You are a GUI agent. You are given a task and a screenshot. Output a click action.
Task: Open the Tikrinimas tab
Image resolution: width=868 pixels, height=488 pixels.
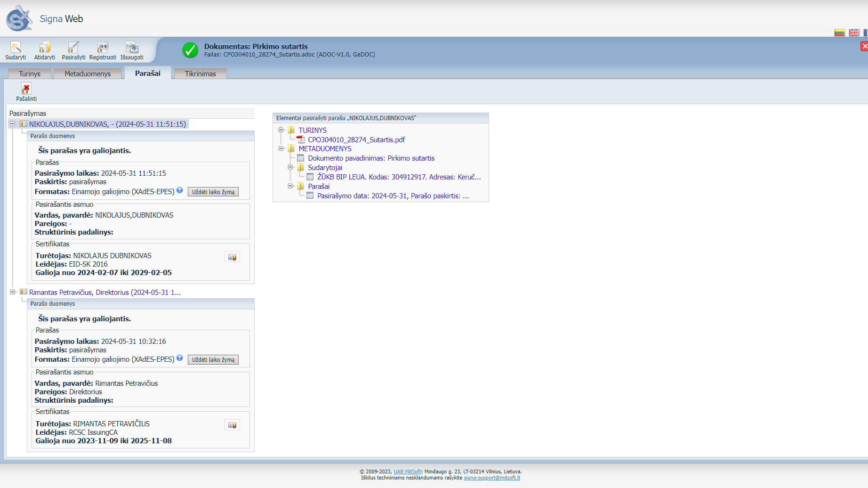(x=200, y=74)
